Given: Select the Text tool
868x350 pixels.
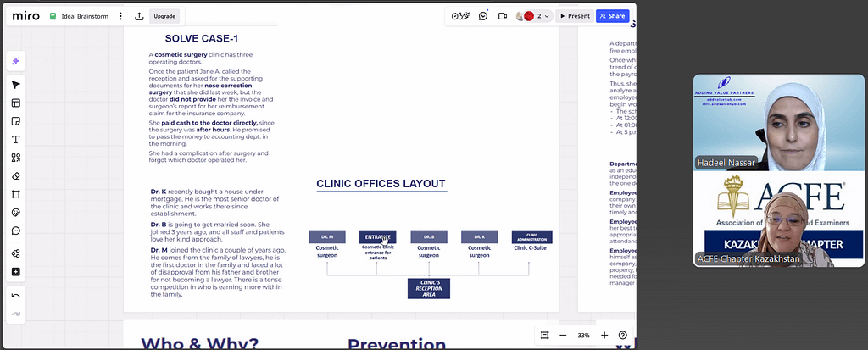Looking at the screenshot, I should tap(16, 139).
